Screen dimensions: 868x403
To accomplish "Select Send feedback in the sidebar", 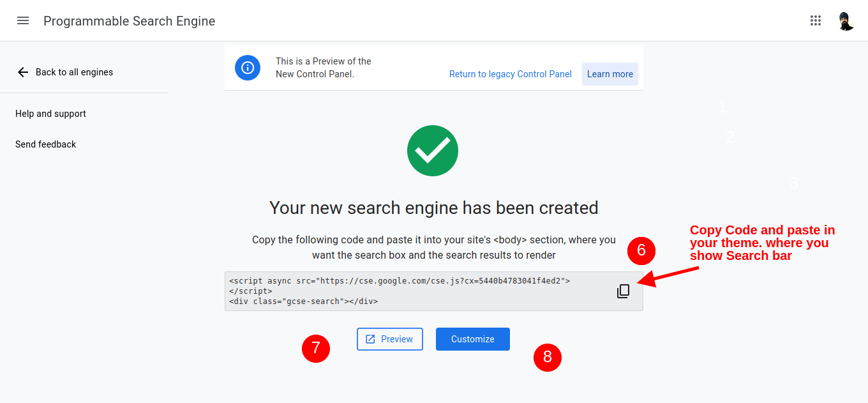I will [x=45, y=144].
